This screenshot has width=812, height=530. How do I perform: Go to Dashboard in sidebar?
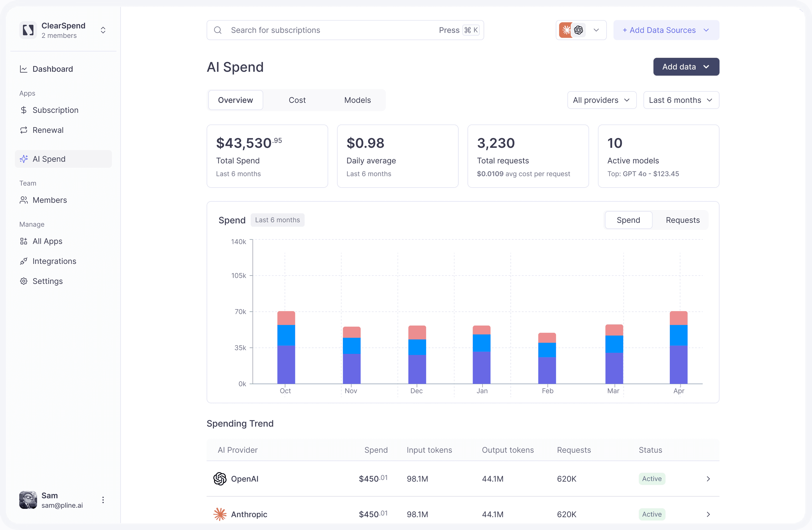click(63, 69)
